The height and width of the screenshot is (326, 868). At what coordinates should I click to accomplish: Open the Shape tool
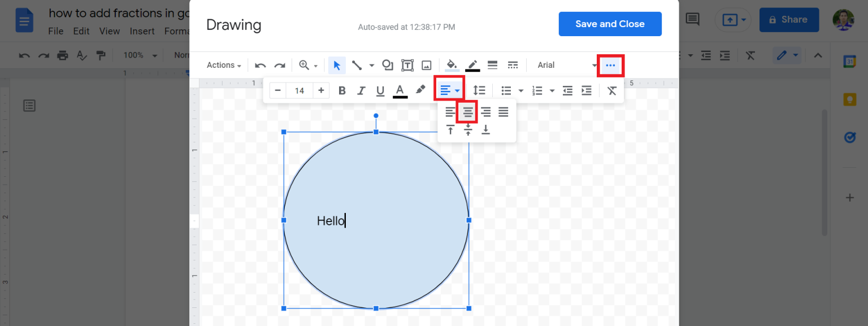(x=388, y=65)
